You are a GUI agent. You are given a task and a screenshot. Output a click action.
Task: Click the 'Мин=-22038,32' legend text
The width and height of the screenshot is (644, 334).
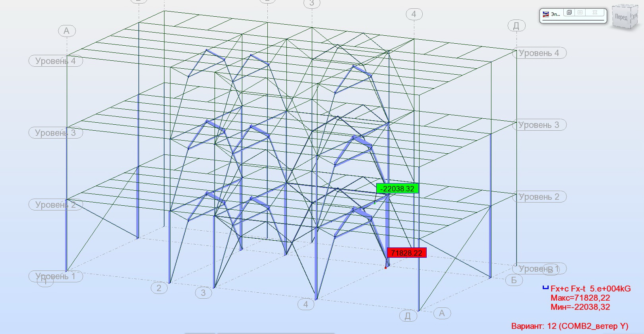click(x=580, y=307)
